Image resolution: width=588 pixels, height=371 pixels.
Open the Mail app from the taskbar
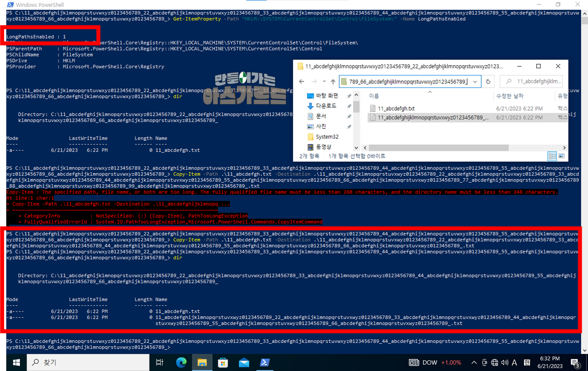pos(244,362)
